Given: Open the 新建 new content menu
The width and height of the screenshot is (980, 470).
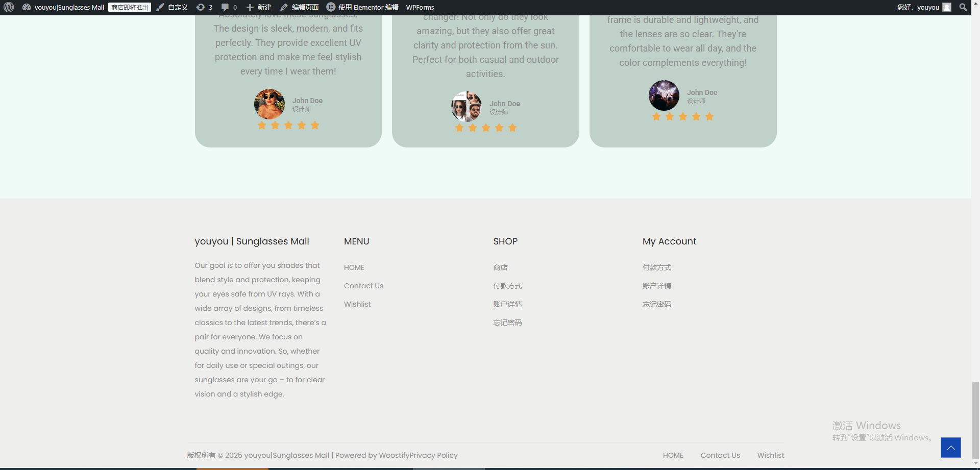Looking at the screenshot, I should coord(259,7).
